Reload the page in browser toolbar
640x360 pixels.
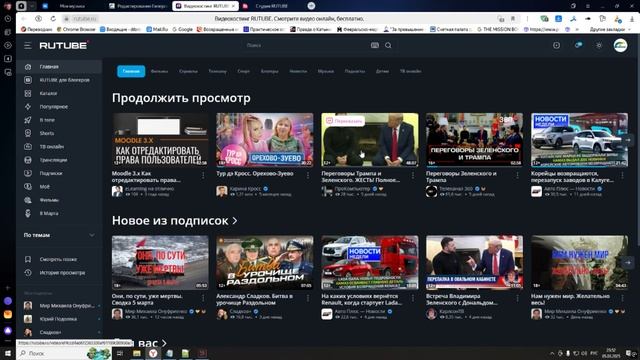pyautogui.click(x=53, y=19)
